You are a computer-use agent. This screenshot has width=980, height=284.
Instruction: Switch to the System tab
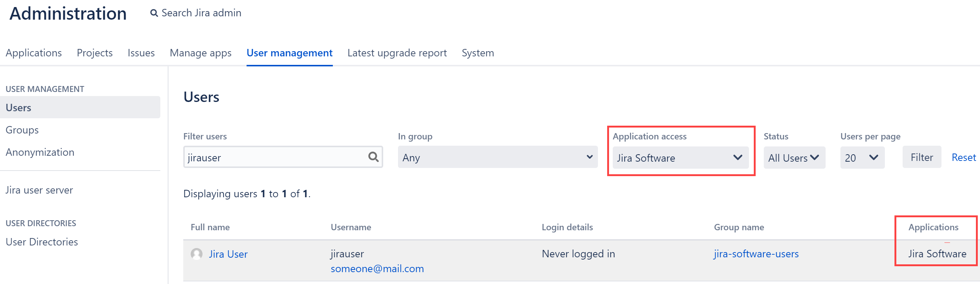[478, 53]
